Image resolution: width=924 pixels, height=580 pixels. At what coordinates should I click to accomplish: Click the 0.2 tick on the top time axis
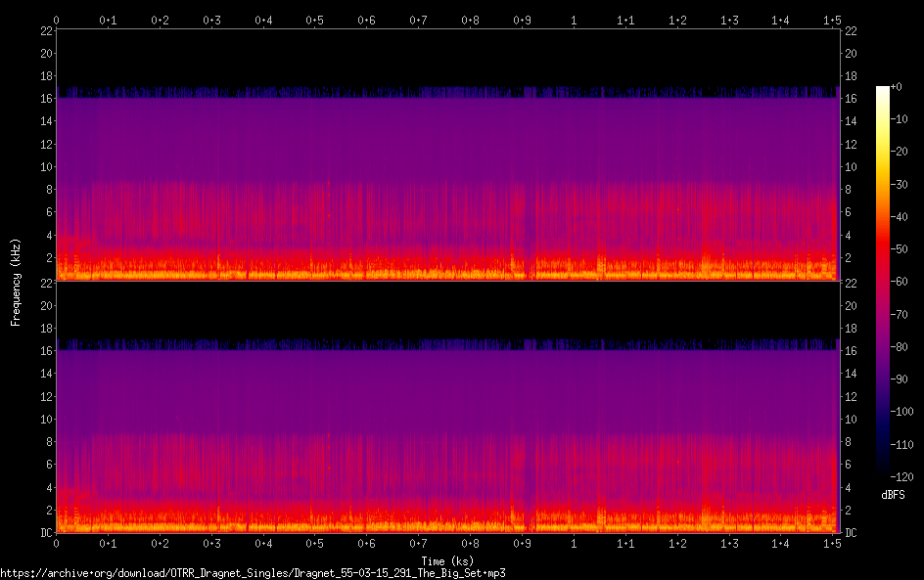pos(160,20)
